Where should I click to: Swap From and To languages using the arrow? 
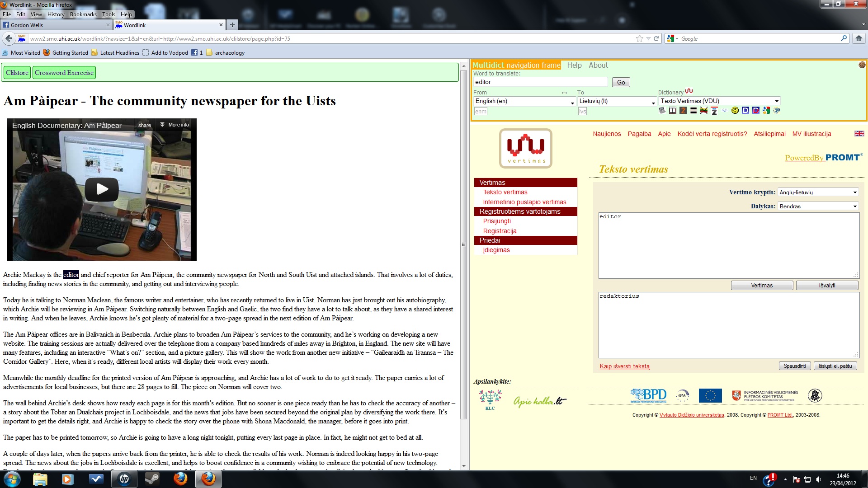point(564,92)
